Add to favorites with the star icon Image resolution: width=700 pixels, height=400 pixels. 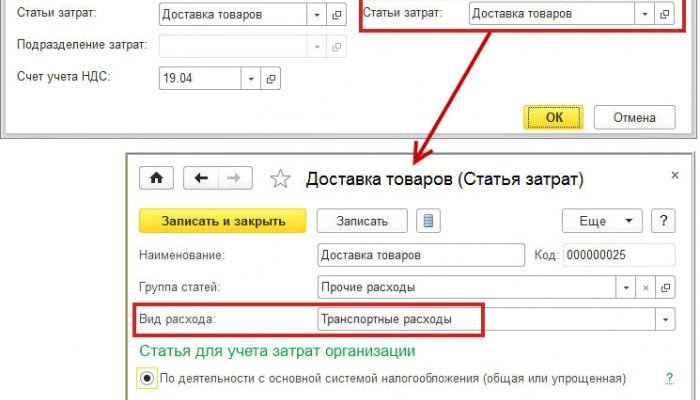click(x=281, y=179)
